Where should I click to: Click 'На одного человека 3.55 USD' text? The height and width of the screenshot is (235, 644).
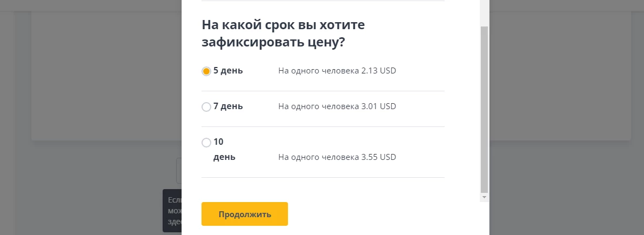click(x=337, y=157)
